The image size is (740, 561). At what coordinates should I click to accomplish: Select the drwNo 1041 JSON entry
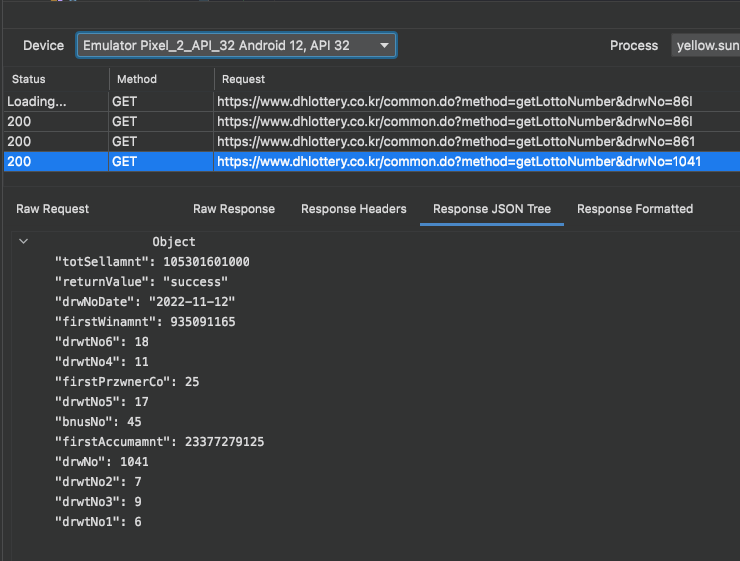click(101, 462)
